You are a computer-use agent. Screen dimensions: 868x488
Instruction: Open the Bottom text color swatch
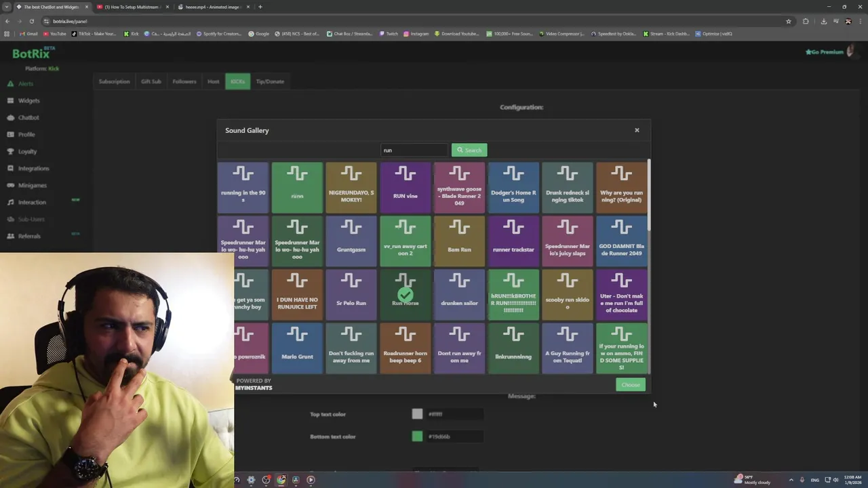click(x=417, y=436)
